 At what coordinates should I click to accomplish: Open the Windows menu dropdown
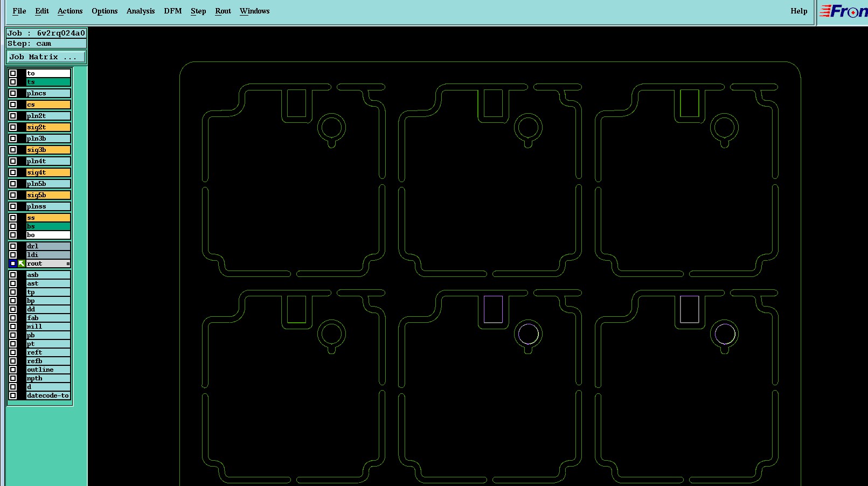point(254,11)
